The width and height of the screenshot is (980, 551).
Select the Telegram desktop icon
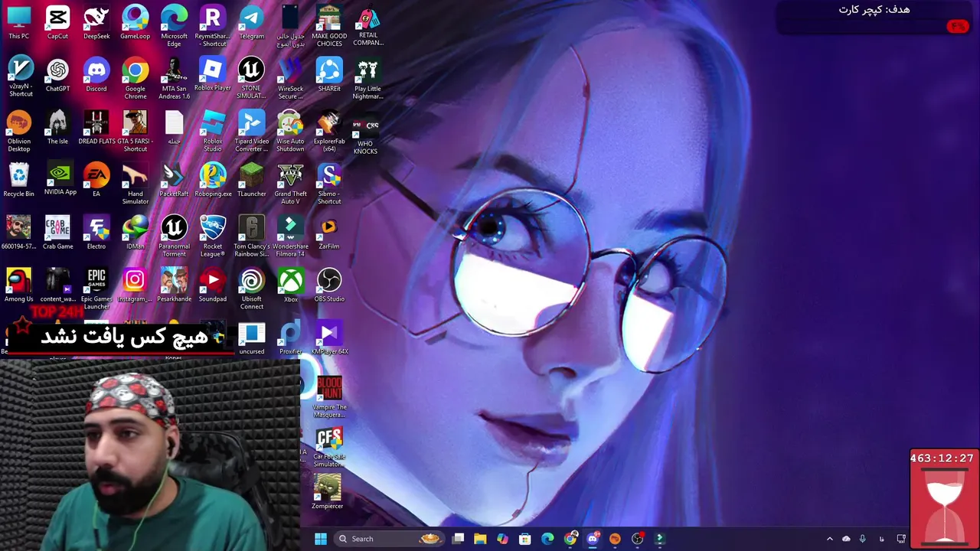coord(251,23)
